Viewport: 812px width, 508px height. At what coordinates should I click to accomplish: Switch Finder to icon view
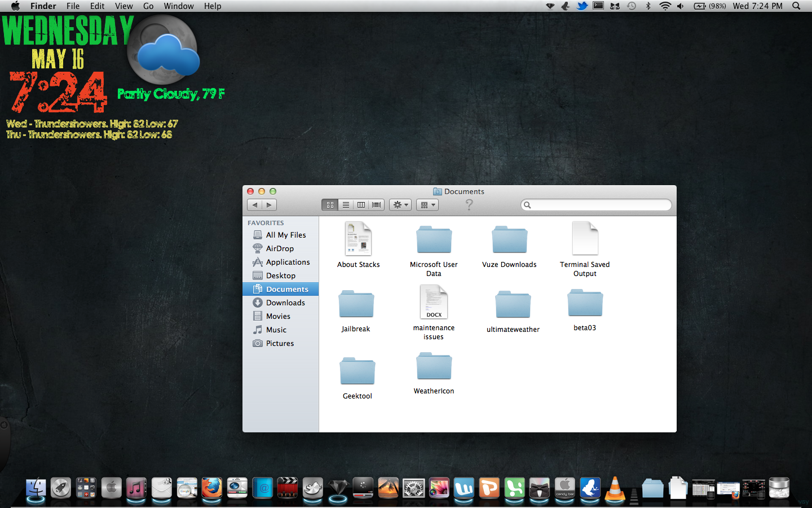pos(330,205)
